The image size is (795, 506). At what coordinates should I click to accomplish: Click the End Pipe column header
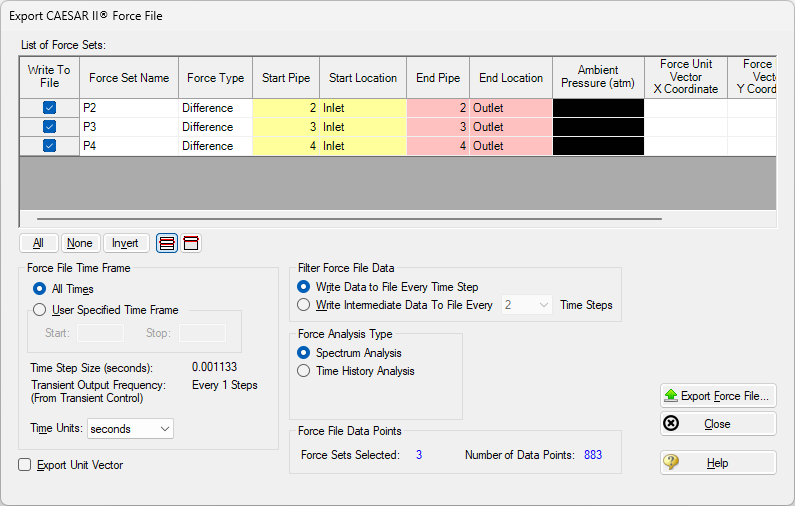[x=438, y=78]
